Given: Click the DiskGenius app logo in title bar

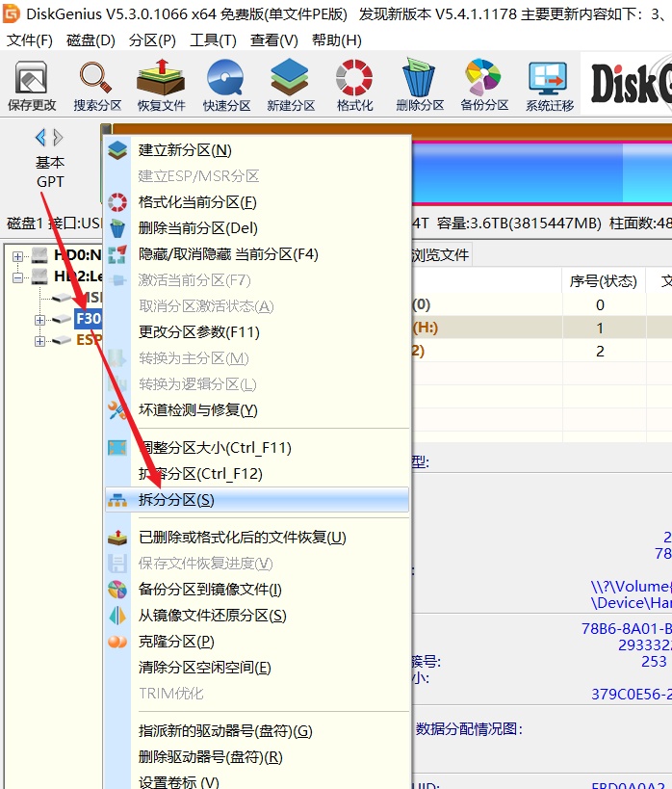Looking at the screenshot, I should point(11,13).
